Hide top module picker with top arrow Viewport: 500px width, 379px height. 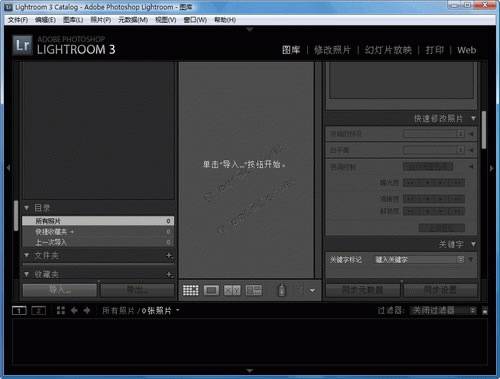point(250,30)
